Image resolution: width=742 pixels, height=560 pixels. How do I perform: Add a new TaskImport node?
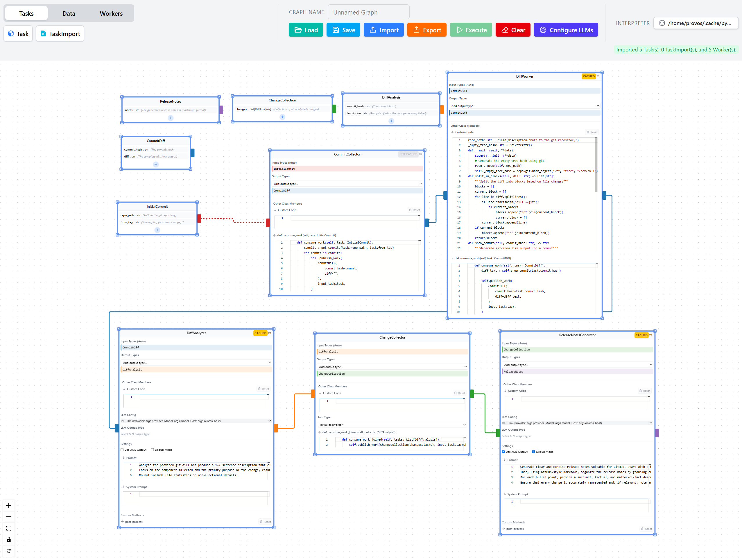click(x=60, y=33)
